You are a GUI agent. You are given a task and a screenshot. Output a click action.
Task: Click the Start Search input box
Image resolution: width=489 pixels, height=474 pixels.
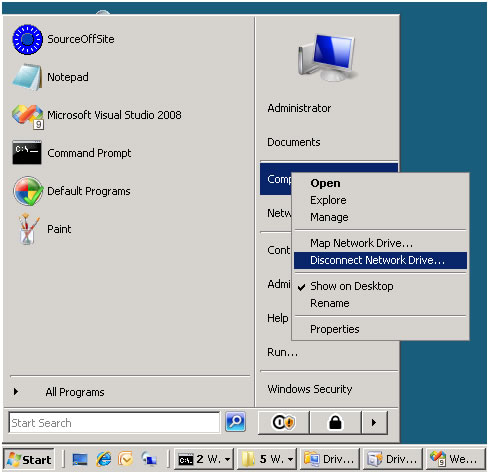pyautogui.click(x=114, y=423)
